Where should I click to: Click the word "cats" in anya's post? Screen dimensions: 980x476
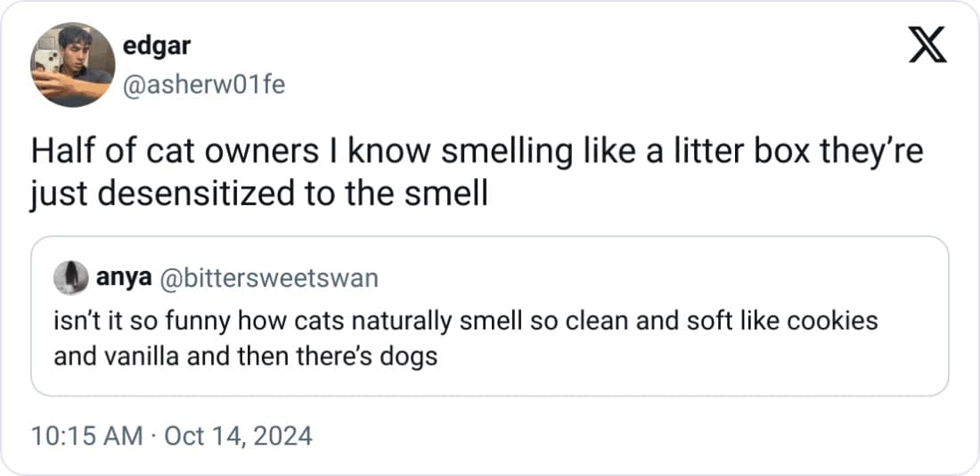(314, 320)
